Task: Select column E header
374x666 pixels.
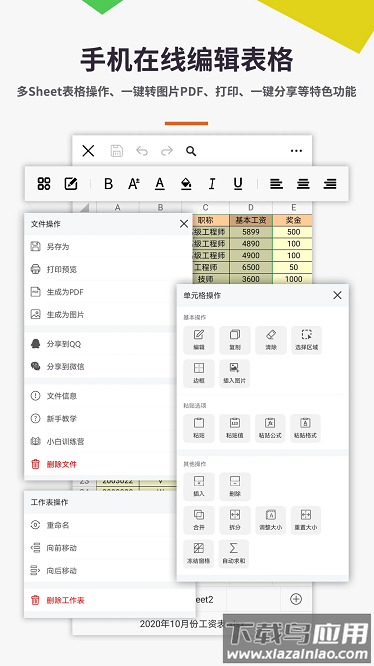Action: pyautogui.click(x=292, y=207)
